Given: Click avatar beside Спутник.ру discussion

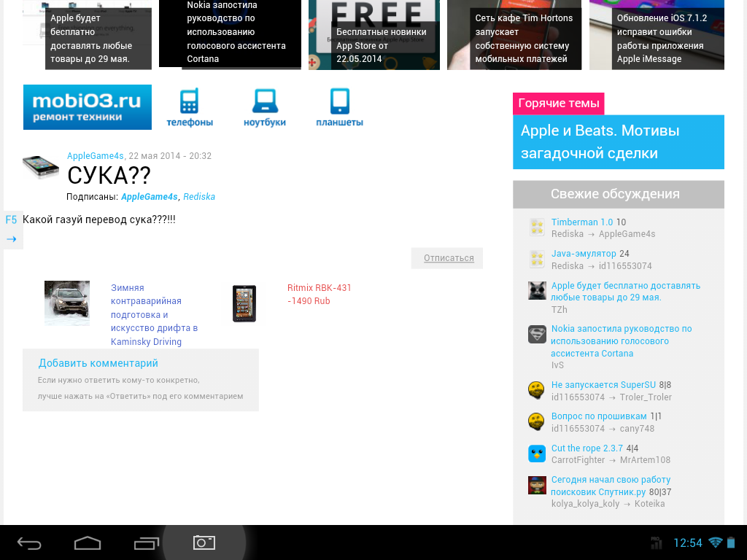Looking at the screenshot, I should click(537, 485).
